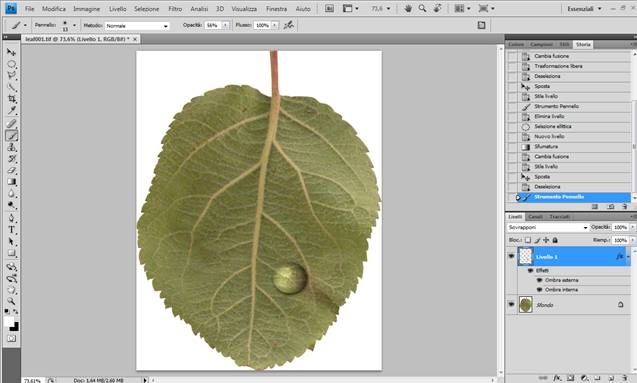
Task: Open brush Opacità slider arrow
Action: pyautogui.click(x=225, y=25)
